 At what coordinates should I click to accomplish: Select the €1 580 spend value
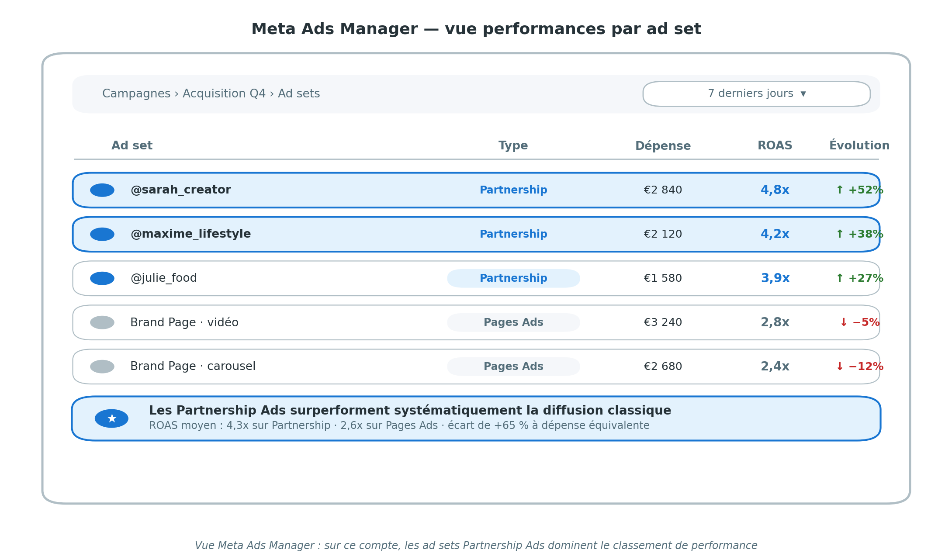663,278
